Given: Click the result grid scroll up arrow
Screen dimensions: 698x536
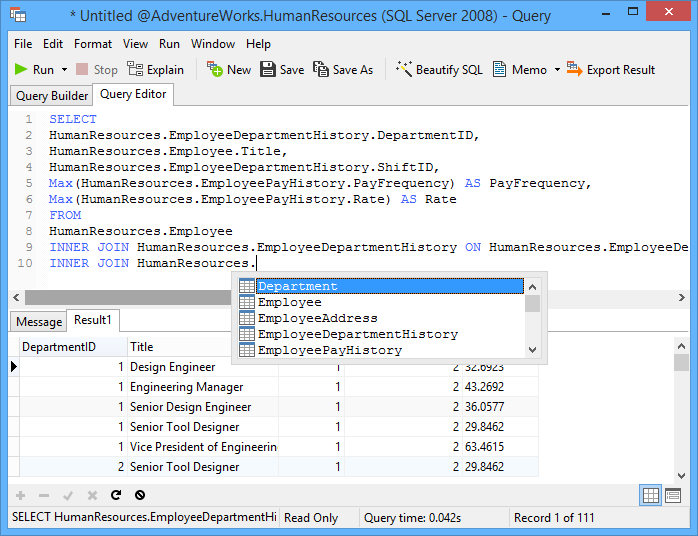Looking at the screenshot, I should point(681,346).
